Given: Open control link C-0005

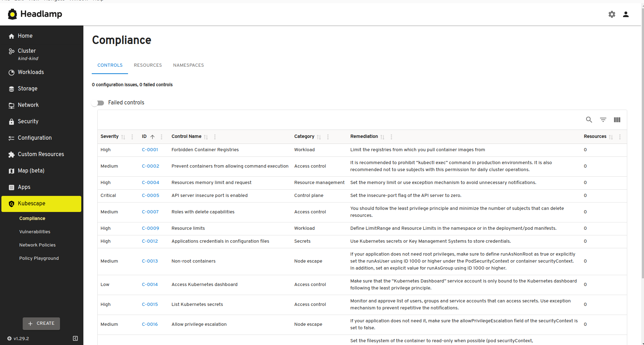Looking at the screenshot, I should point(150,196).
